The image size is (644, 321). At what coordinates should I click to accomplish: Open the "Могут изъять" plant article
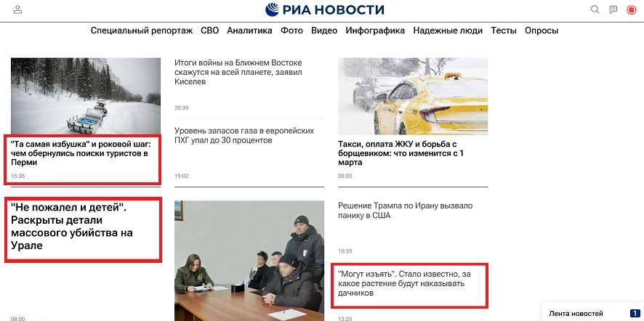tap(403, 283)
